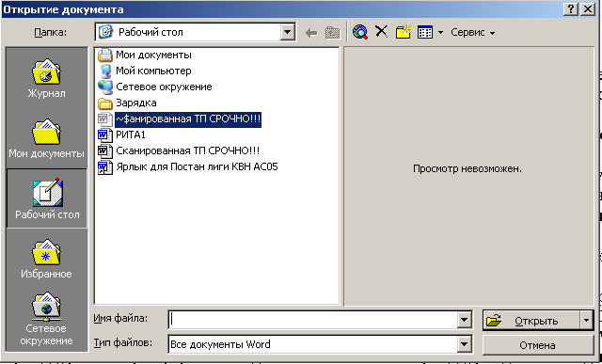The image size is (602, 364).
Task: Select Сетевое окружение in file list
Action: tap(154, 87)
